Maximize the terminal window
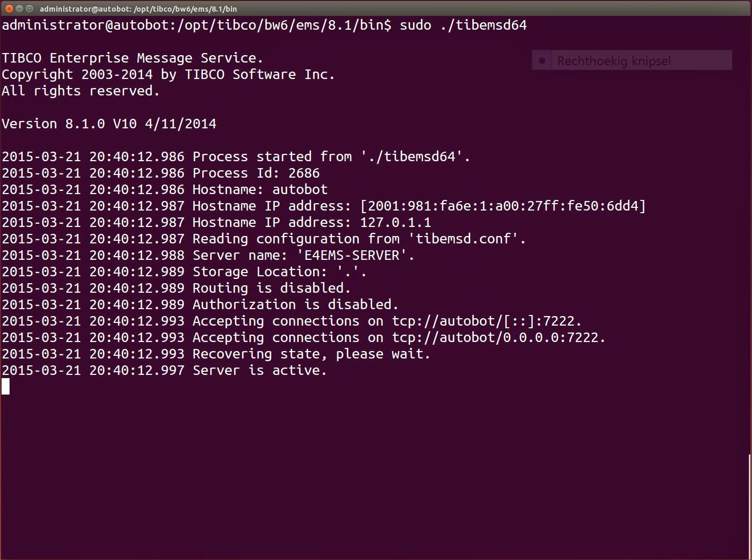This screenshot has height=560, width=752. [x=29, y=8]
